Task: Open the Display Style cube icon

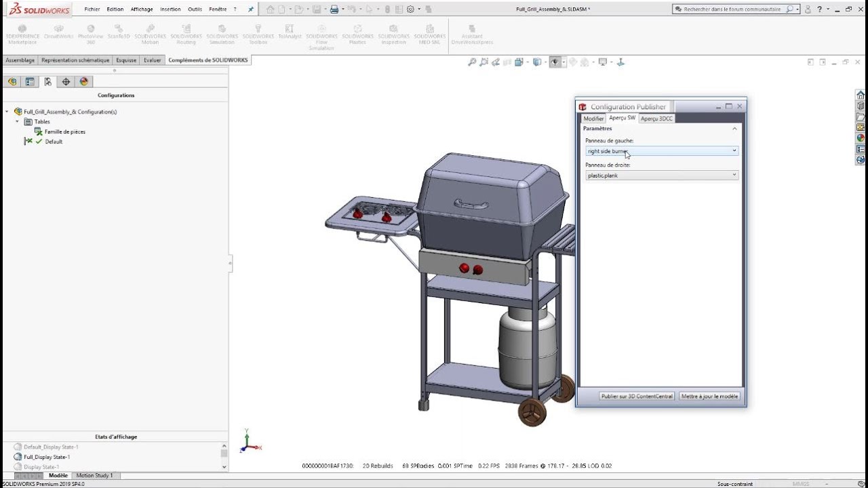Action: coord(536,62)
